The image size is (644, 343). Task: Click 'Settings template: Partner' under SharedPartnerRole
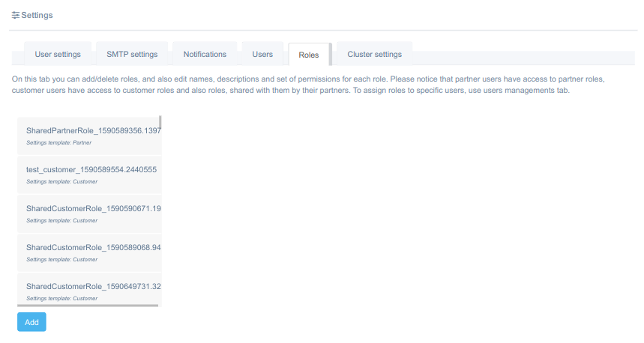tap(58, 143)
